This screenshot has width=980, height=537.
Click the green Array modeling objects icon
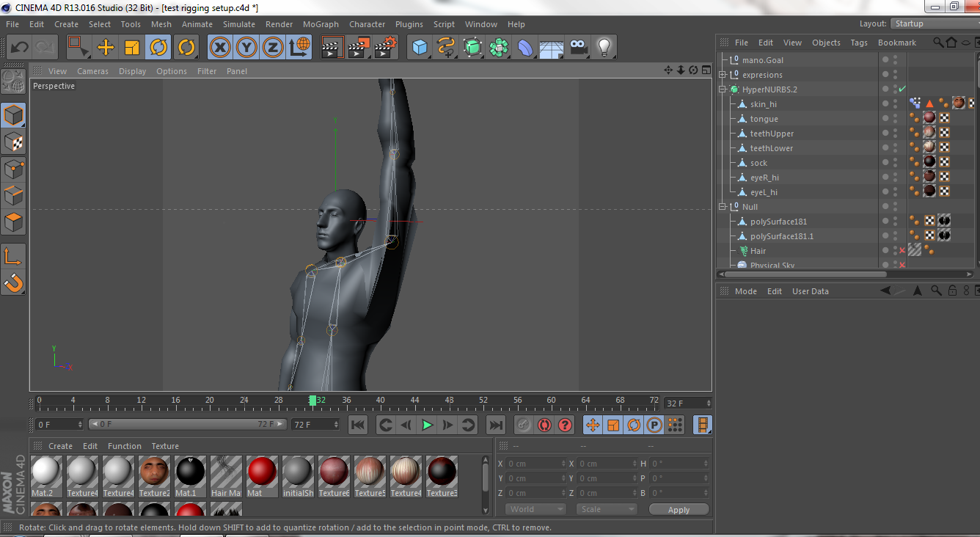499,48
